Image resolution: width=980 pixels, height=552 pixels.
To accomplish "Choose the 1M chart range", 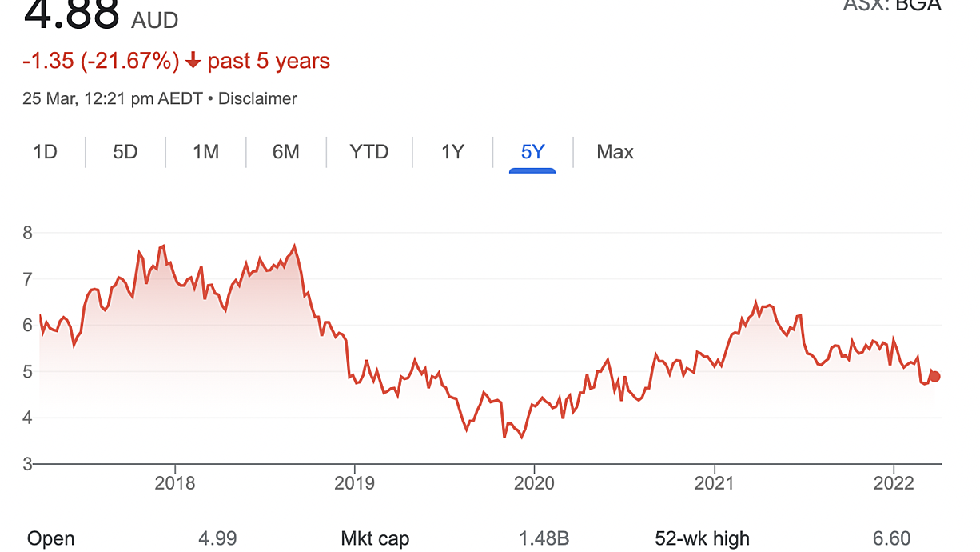I will point(206,152).
